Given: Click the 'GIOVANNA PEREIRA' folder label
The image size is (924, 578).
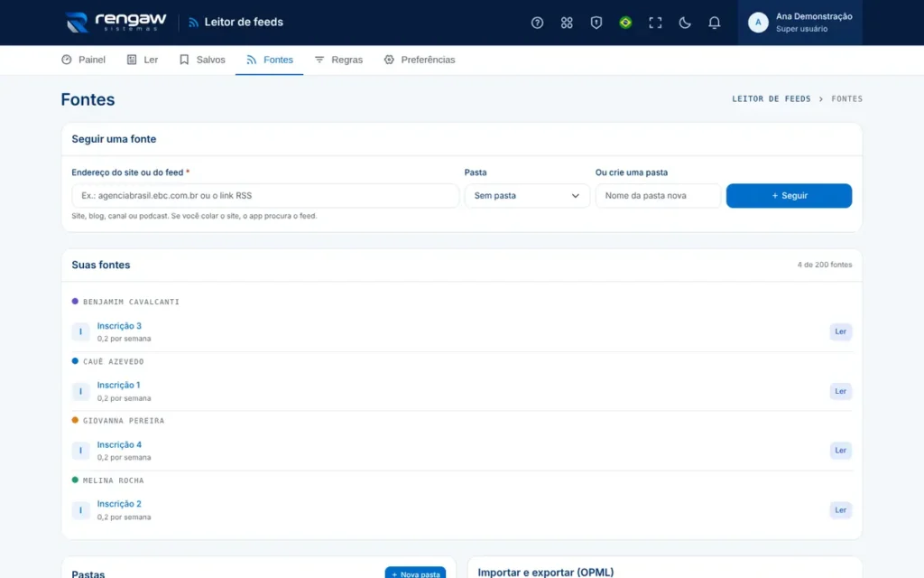Looking at the screenshot, I should pos(124,421).
